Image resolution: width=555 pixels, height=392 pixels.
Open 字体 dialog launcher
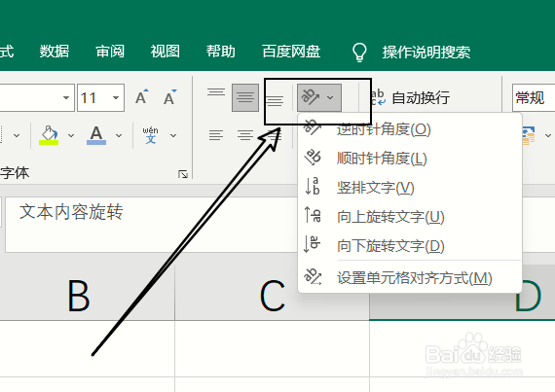point(183,174)
